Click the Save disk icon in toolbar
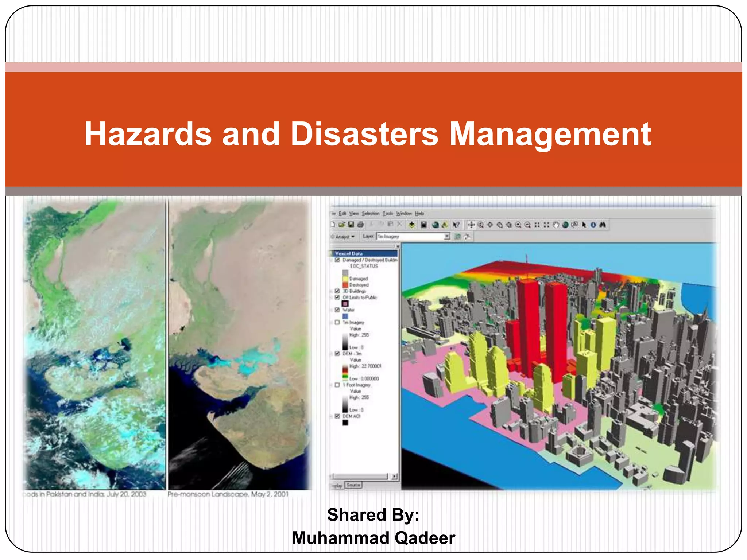 click(x=351, y=225)
